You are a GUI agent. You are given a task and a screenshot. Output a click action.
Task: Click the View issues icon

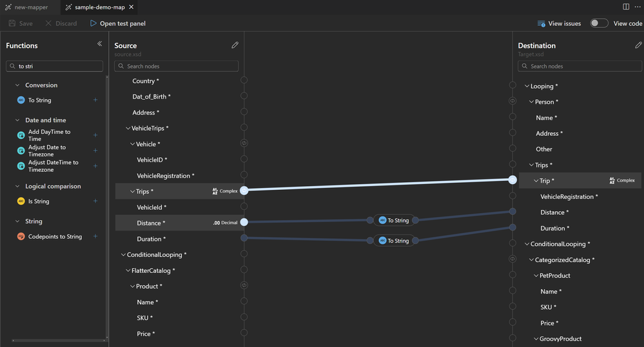point(542,24)
